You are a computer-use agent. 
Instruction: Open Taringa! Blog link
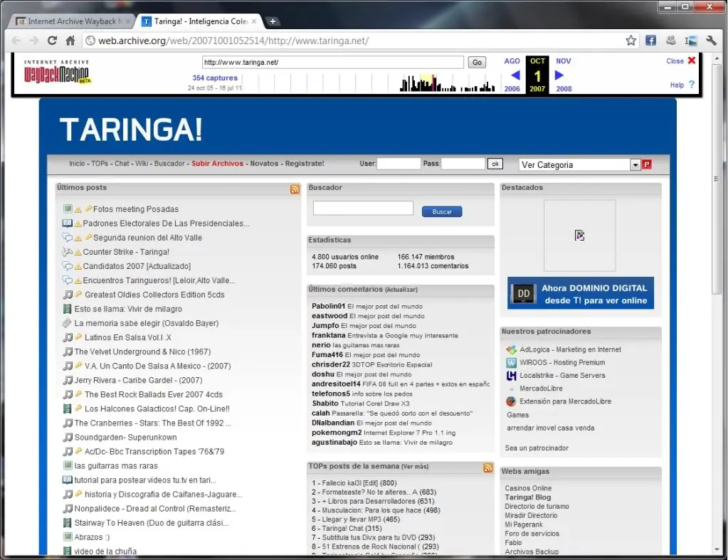pyautogui.click(x=528, y=497)
